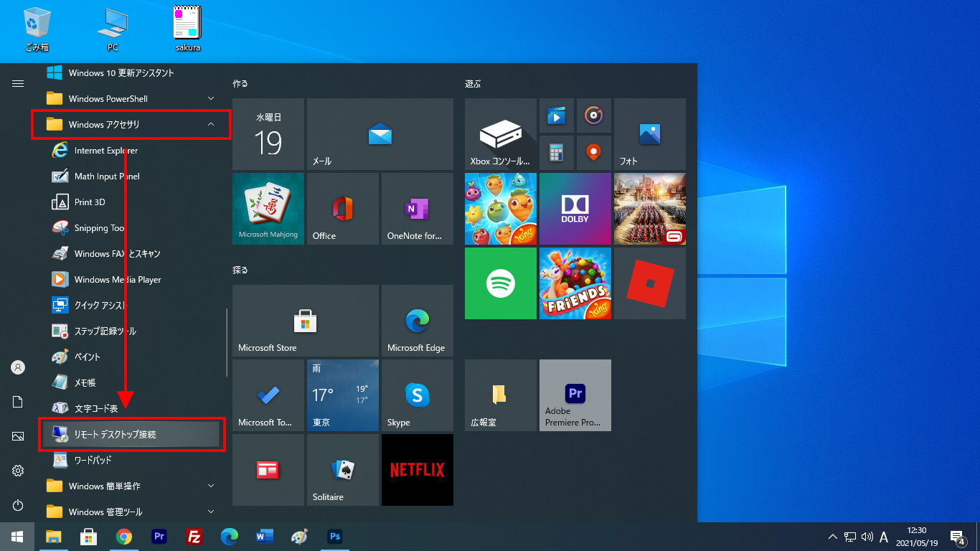Image resolution: width=980 pixels, height=551 pixels.
Task: Open the movies & TV small tile
Action: pyautogui.click(x=557, y=116)
